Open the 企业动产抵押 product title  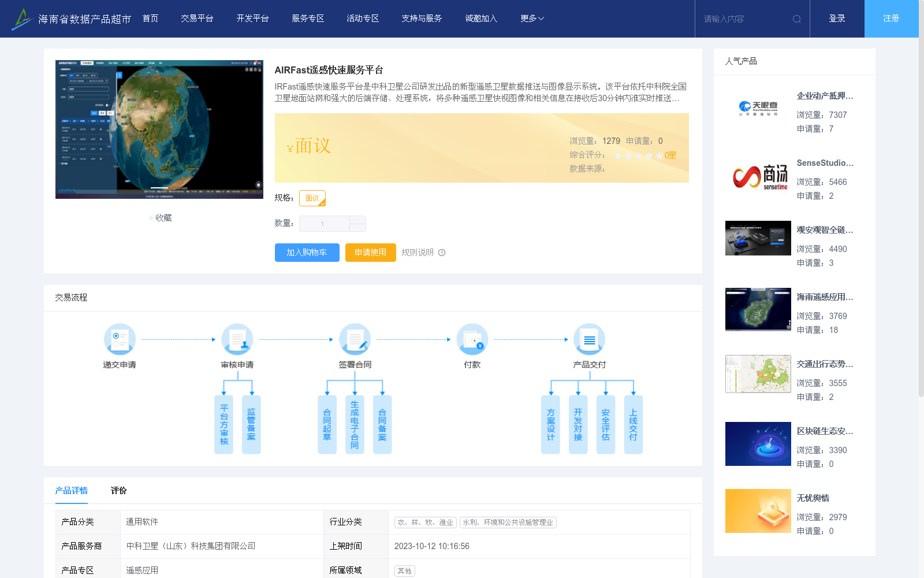(x=825, y=96)
